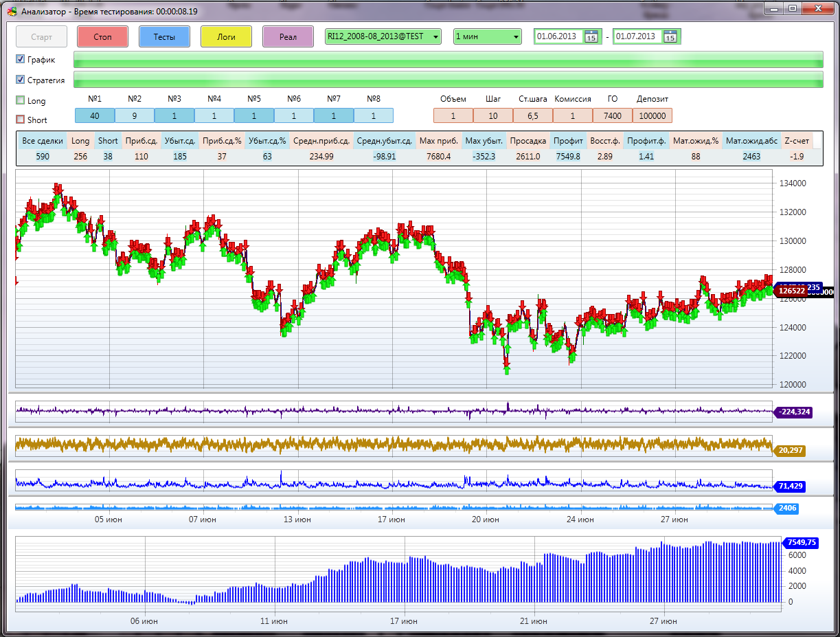
Task: Open calendar icon for start date 01.06.2013
Action: [591, 37]
